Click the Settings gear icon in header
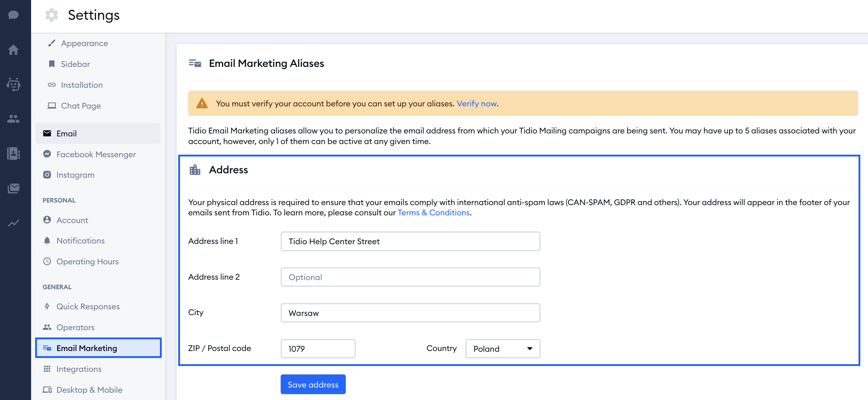 pyautogui.click(x=52, y=15)
